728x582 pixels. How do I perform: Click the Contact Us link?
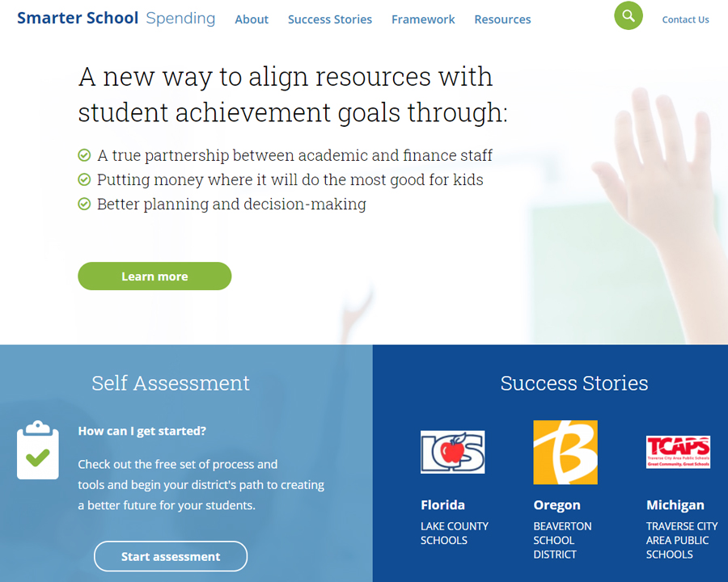(685, 19)
